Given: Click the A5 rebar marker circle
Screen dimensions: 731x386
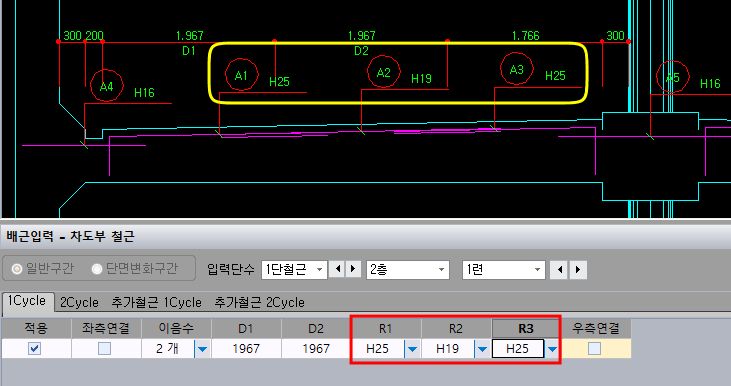Looking at the screenshot, I should (673, 77).
